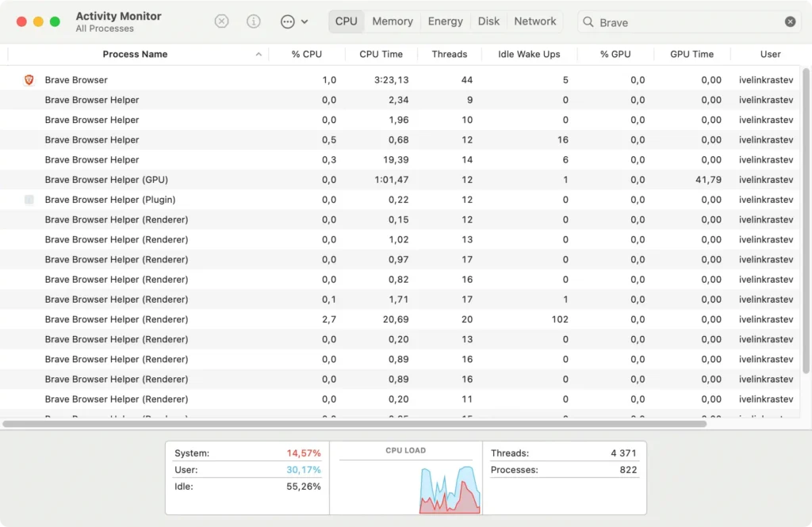Viewport: 812px width, 527px height.
Task: Open the process info (i) icon
Action: coord(253,21)
